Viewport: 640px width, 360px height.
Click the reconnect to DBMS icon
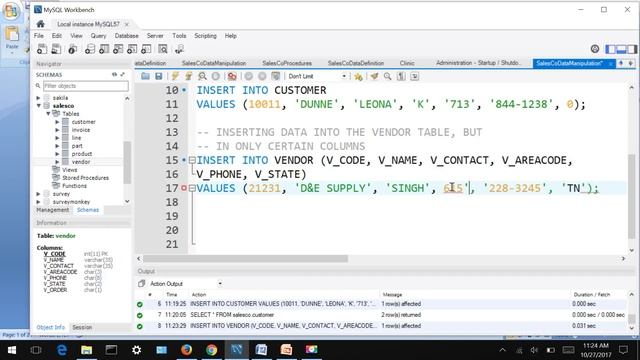pos(179,49)
